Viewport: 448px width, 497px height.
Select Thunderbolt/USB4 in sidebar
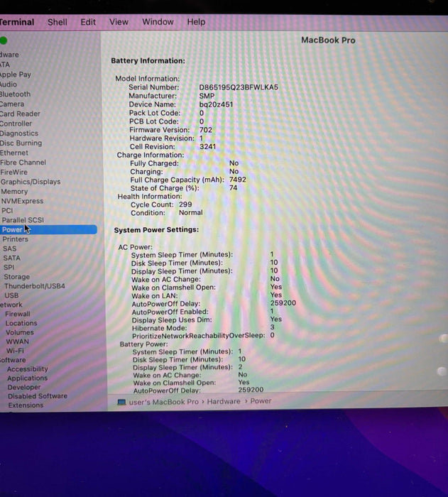point(35,286)
